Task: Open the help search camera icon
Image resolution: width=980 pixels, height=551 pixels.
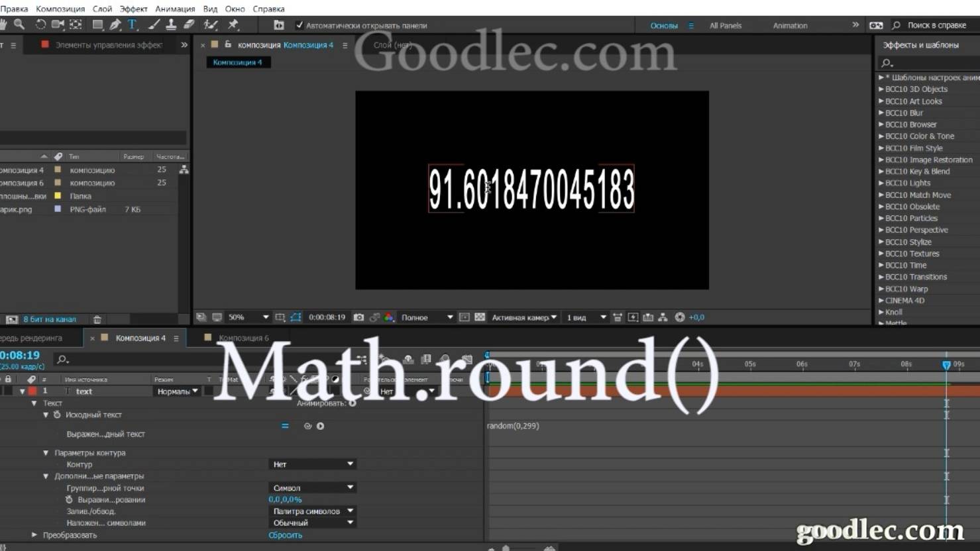Action: pyautogui.click(x=876, y=25)
